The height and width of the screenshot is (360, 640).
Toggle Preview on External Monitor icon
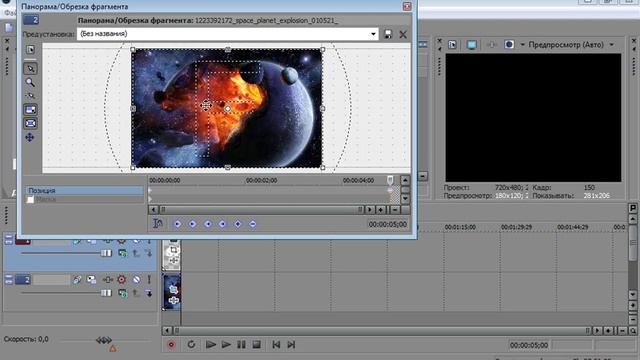(x=471, y=45)
